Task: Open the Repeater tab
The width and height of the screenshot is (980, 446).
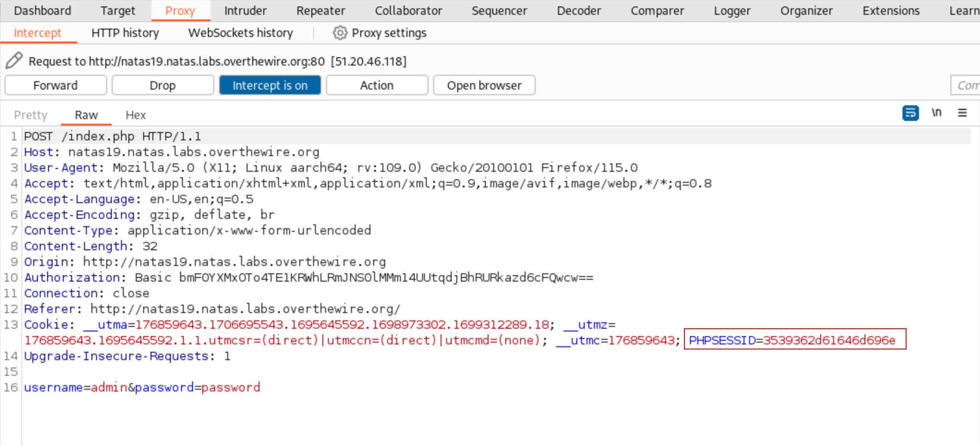Action: 321,11
